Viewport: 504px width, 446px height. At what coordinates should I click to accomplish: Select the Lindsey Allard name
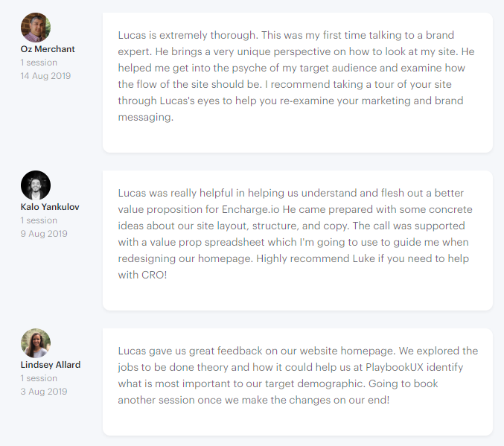[51, 365]
